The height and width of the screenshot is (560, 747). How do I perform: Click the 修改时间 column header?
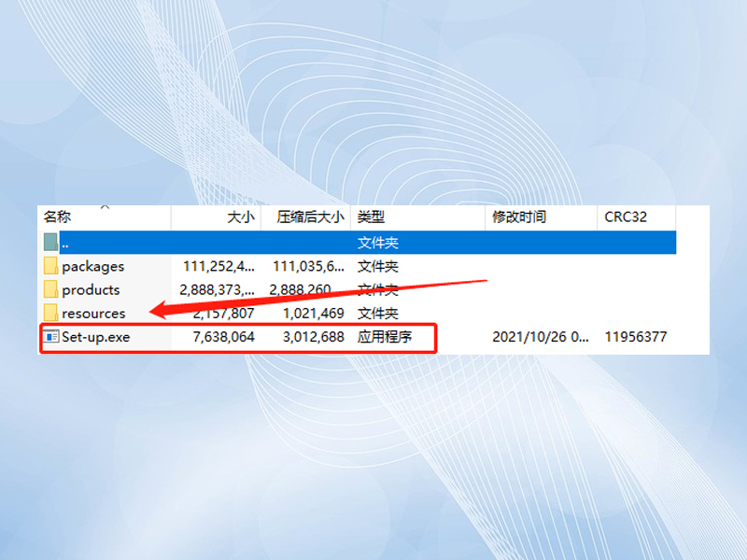(x=519, y=217)
